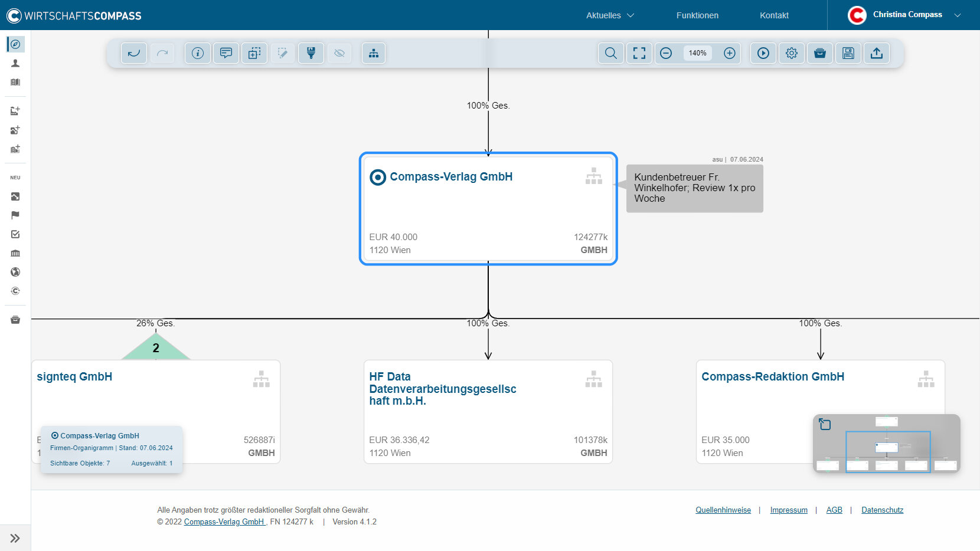Viewport: 980px width, 551px height.
Task: Open the search magnifier in the toolbar
Action: point(611,53)
